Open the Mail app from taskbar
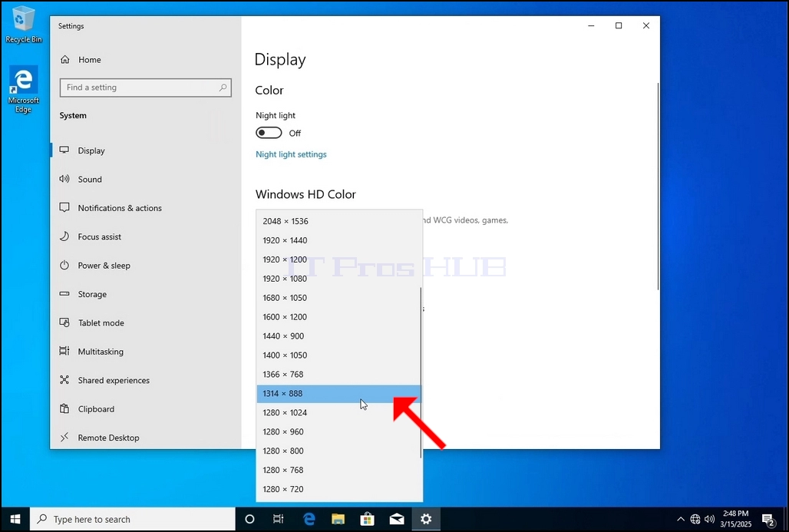 (x=397, y=519)
